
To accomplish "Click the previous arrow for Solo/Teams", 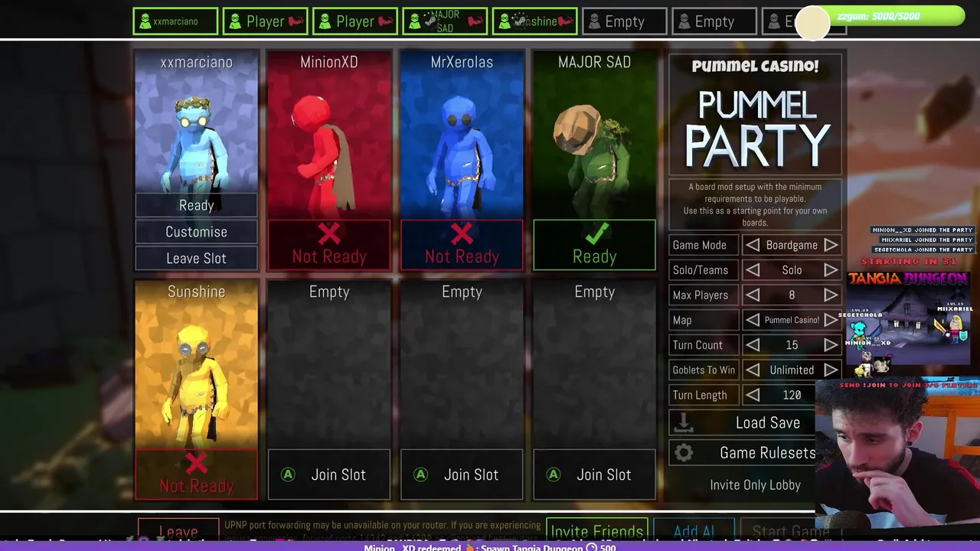I will (x=753, y=270).
